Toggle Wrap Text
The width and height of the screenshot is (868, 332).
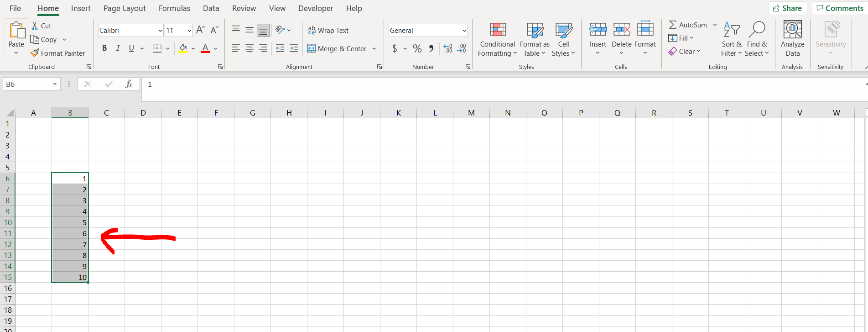pyautogui.click(x=328, y=30)
